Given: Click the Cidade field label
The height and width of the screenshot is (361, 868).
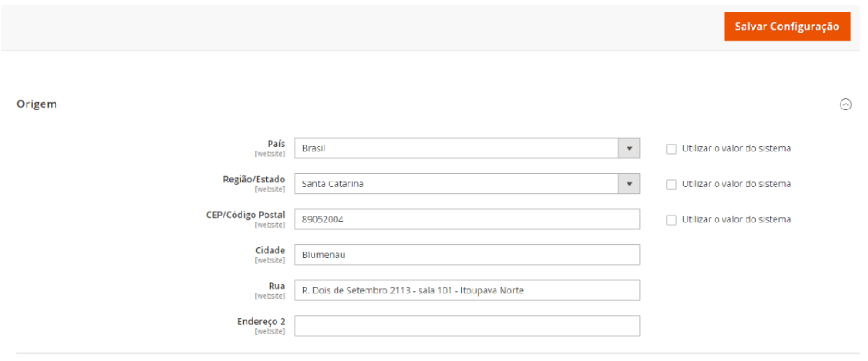Looking at the screenshot, I should click(x=270, y=251).
